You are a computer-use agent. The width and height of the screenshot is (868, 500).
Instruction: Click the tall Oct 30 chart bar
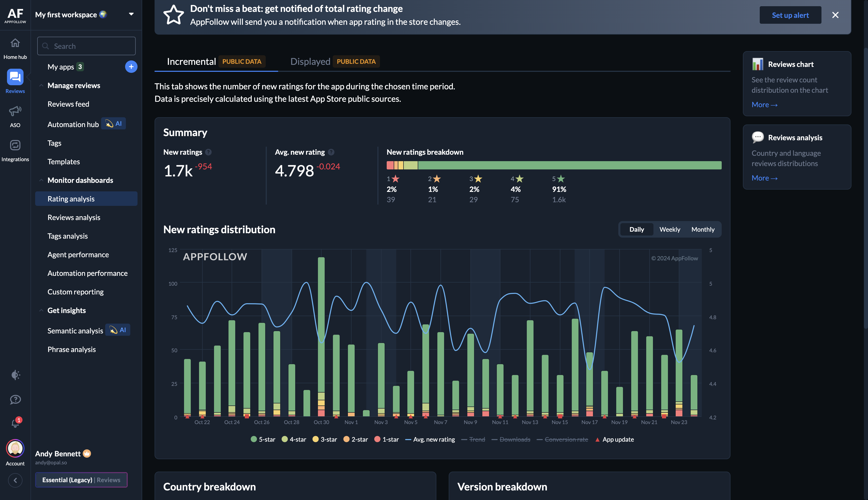click(x=321, y=337)
